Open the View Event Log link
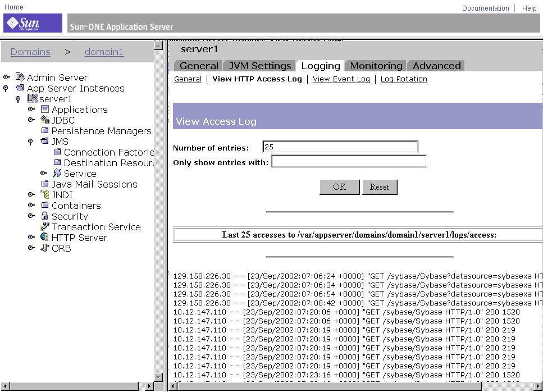The width and height of the screenshot is (543, 392). (341, 79)
